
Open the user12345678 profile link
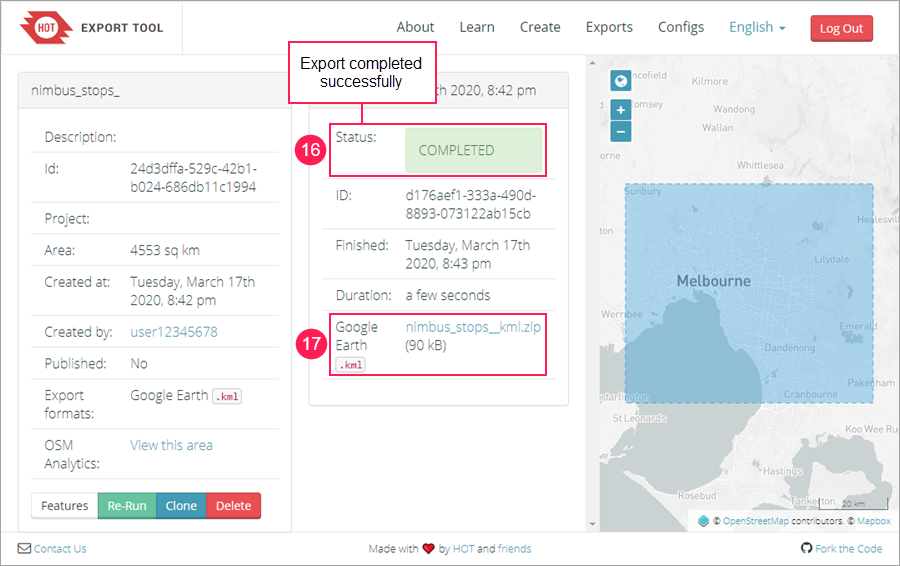pyautogui.click(x=174, y=332)
